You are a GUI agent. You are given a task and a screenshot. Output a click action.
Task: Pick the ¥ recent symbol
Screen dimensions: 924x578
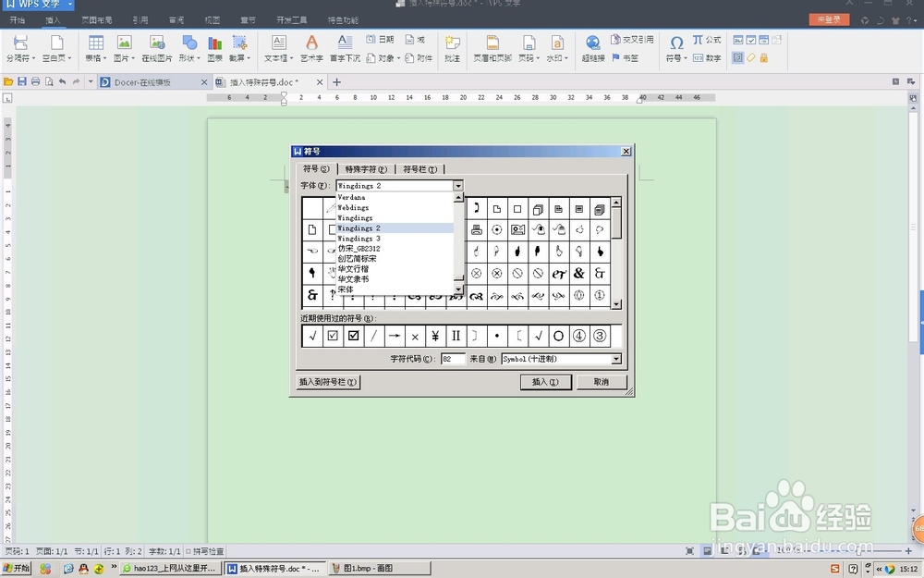[x=435, y=336]
